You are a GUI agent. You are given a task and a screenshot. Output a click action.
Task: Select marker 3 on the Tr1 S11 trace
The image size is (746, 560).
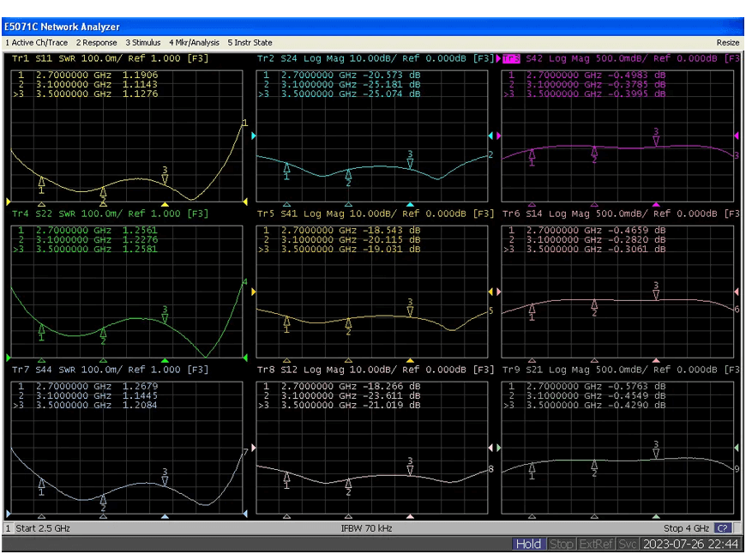point(165,178)
